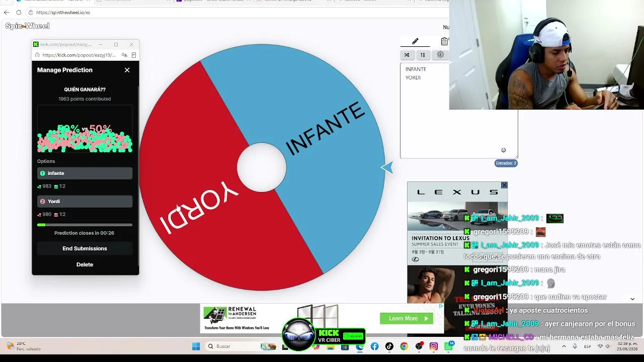Open the wheel entries settings gear
Viewport: 644px width, 362px height.
[x=440, y=55]
